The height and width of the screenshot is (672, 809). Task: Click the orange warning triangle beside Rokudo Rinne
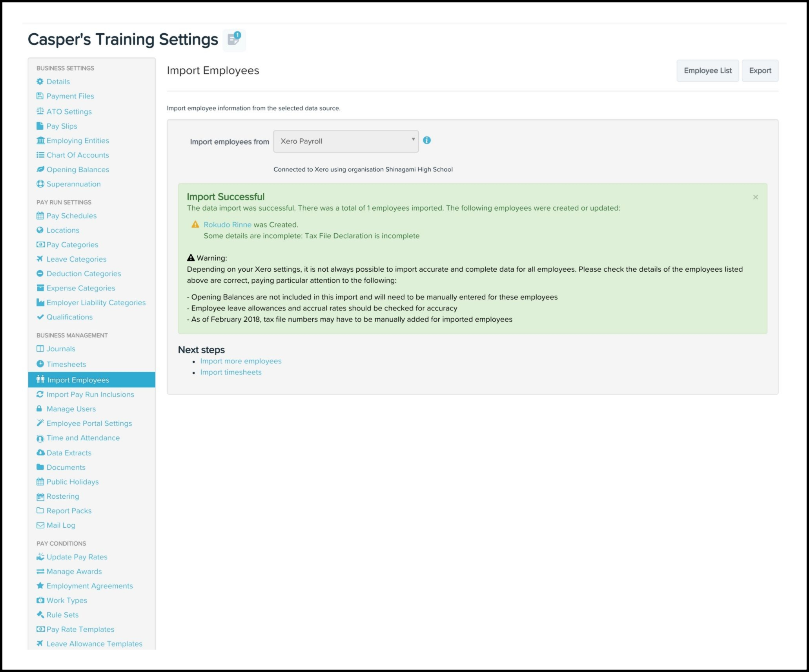(x=195, y=225)
